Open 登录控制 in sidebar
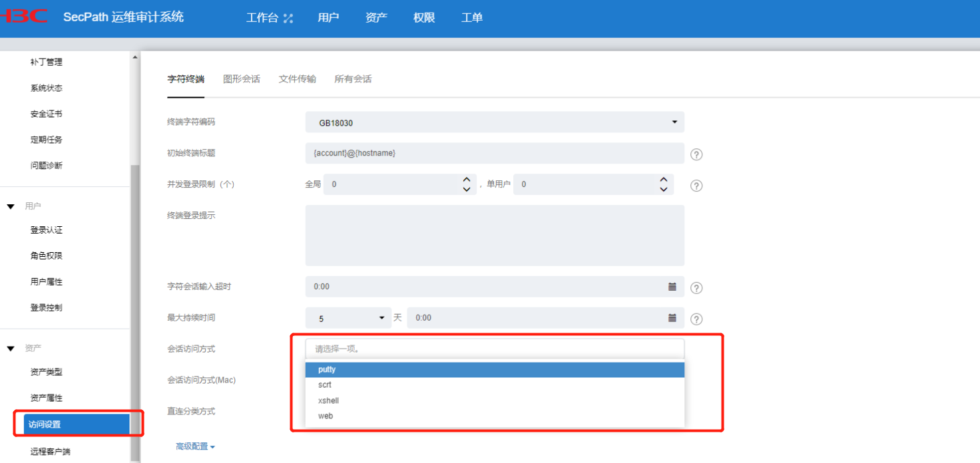Viewport: 980px width, 463px height. [x=47, y=308]
